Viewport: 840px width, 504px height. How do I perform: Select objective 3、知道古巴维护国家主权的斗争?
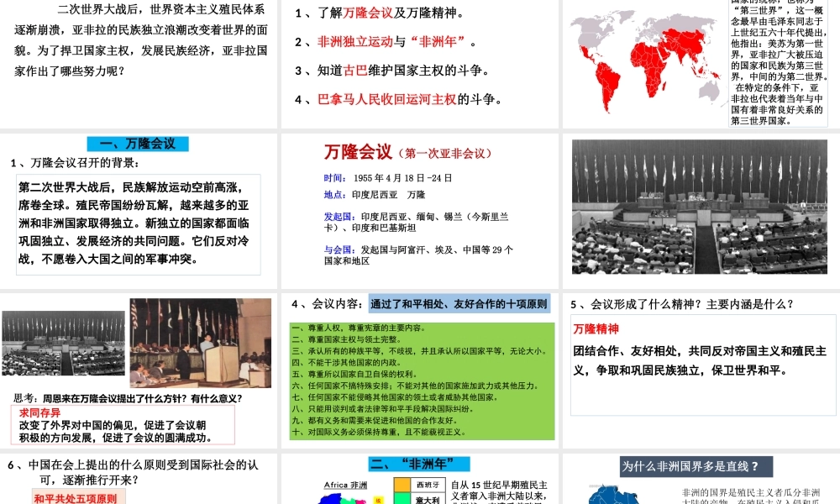[392, 71]
